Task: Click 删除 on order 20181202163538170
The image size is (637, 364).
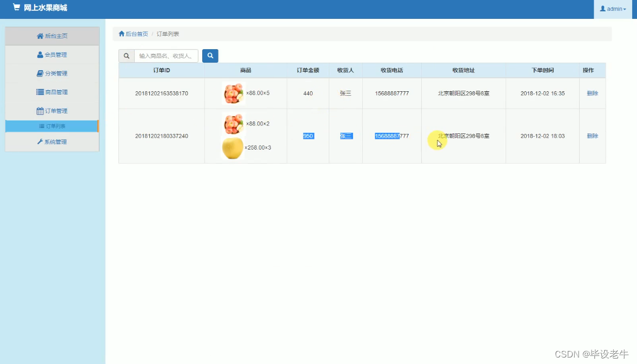Action: point(592,93)
